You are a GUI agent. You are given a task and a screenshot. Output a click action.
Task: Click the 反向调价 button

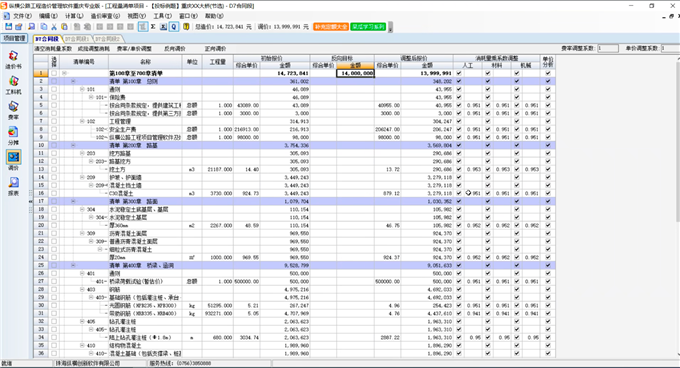point(175,49)
